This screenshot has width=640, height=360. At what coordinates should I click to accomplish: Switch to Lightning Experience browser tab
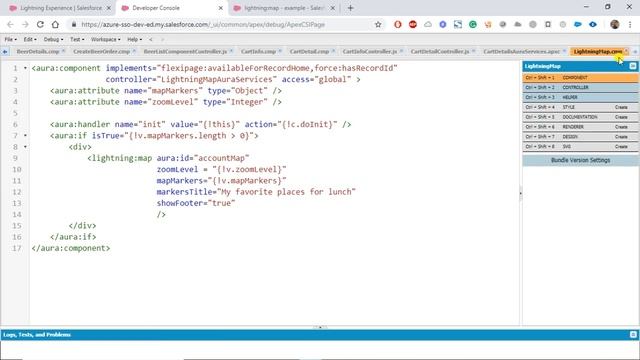[x=61, y=8]
